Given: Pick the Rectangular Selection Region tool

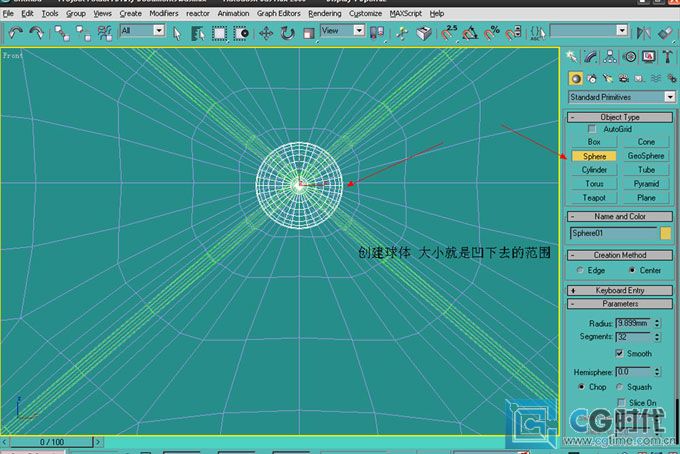Looking at the screenshot, I should (219, 33).
